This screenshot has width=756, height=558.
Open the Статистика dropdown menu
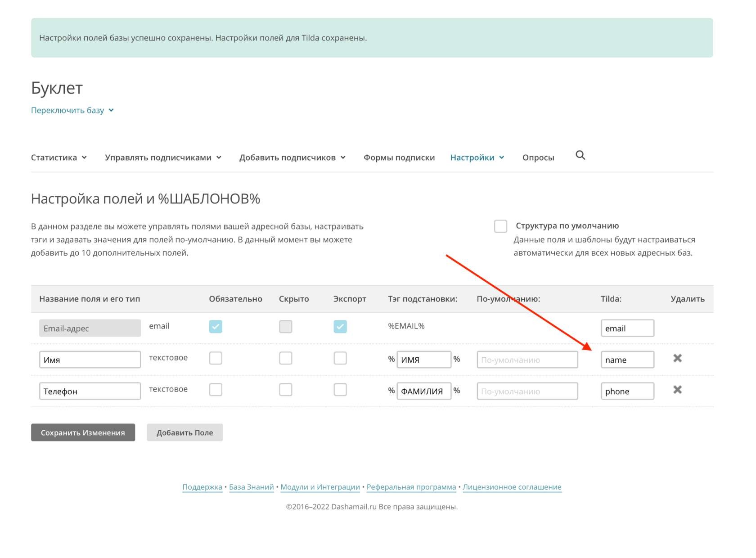[x=58, y=157]
